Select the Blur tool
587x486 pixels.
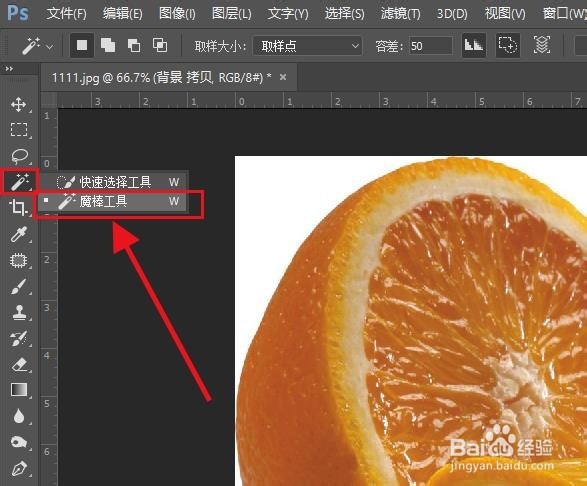tap(19, 416)
